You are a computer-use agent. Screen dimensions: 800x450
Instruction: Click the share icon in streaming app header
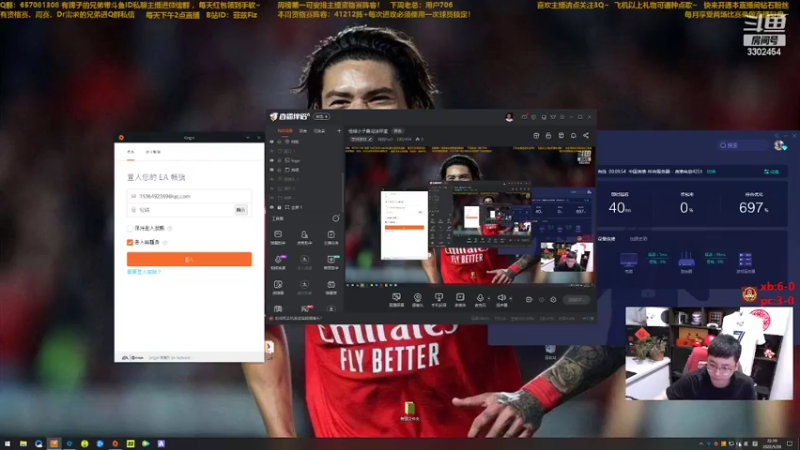(586, 135)
